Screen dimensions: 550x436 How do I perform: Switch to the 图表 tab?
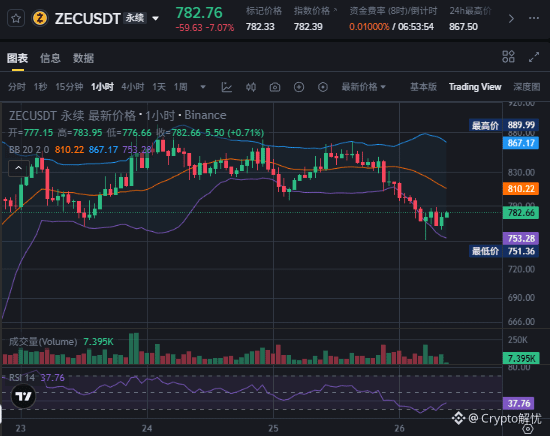(x=17, y=58)
